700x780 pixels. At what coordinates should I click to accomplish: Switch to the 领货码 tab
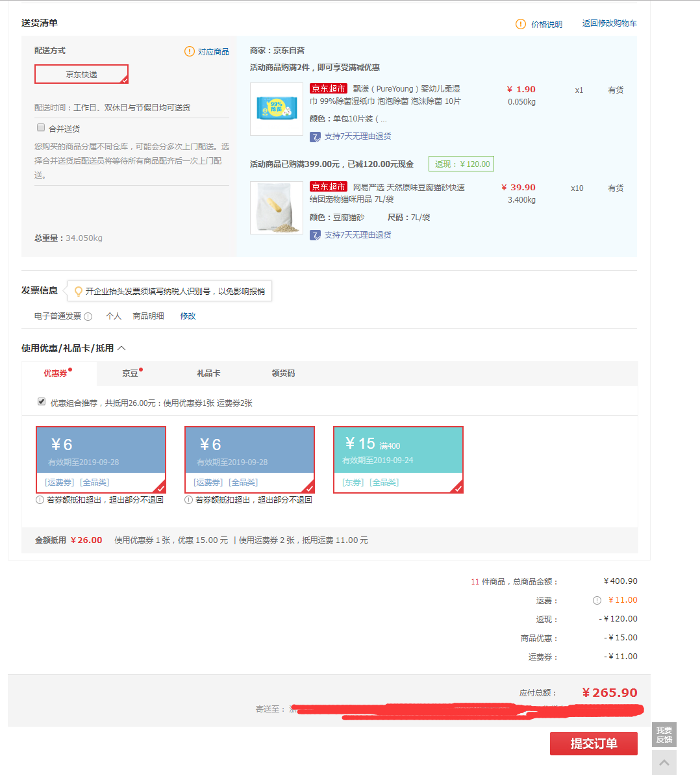pyautogui.click(x=283, y=373)
